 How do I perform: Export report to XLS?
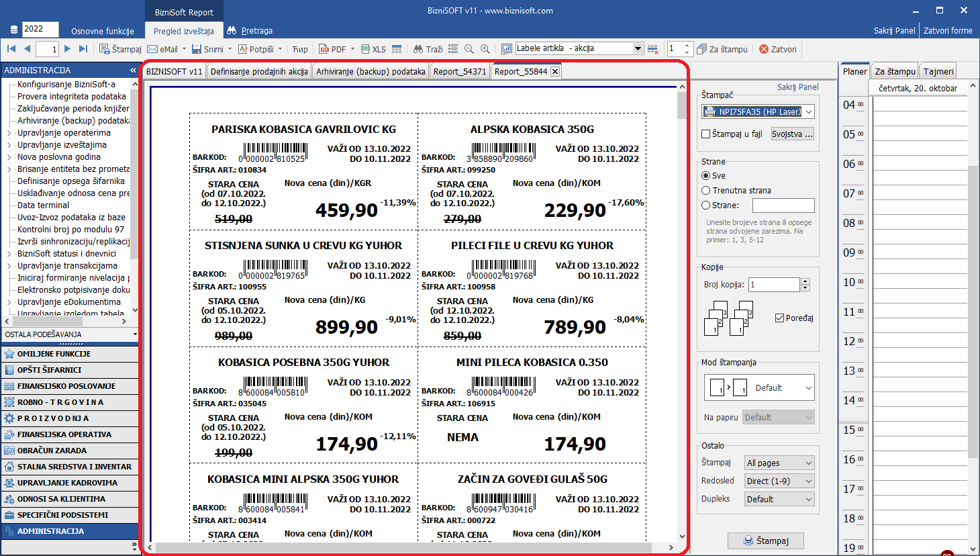click(x=373, y=49)
